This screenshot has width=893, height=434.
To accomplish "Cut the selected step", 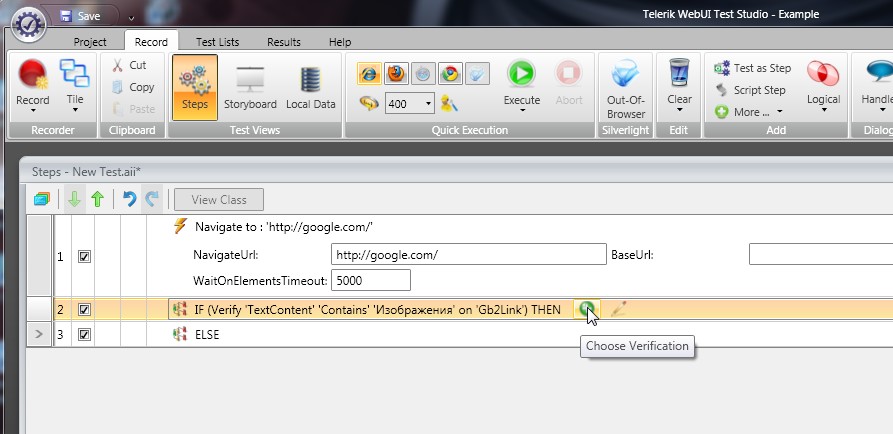I will pos(129,65).
